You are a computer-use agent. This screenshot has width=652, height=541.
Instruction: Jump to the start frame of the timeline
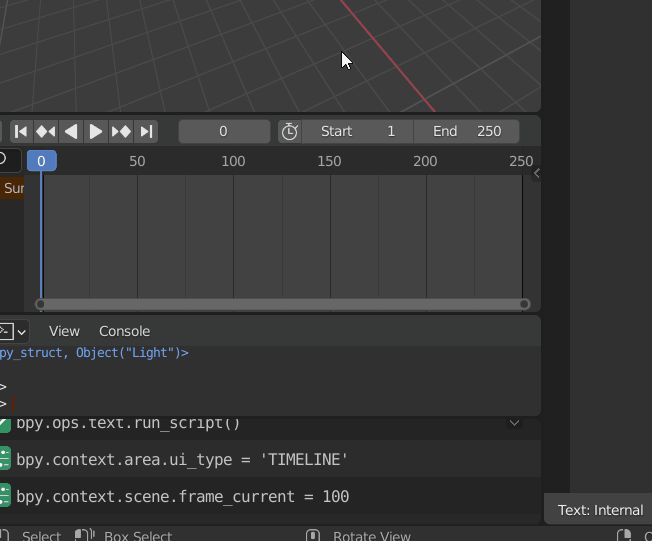coord(21,131)
